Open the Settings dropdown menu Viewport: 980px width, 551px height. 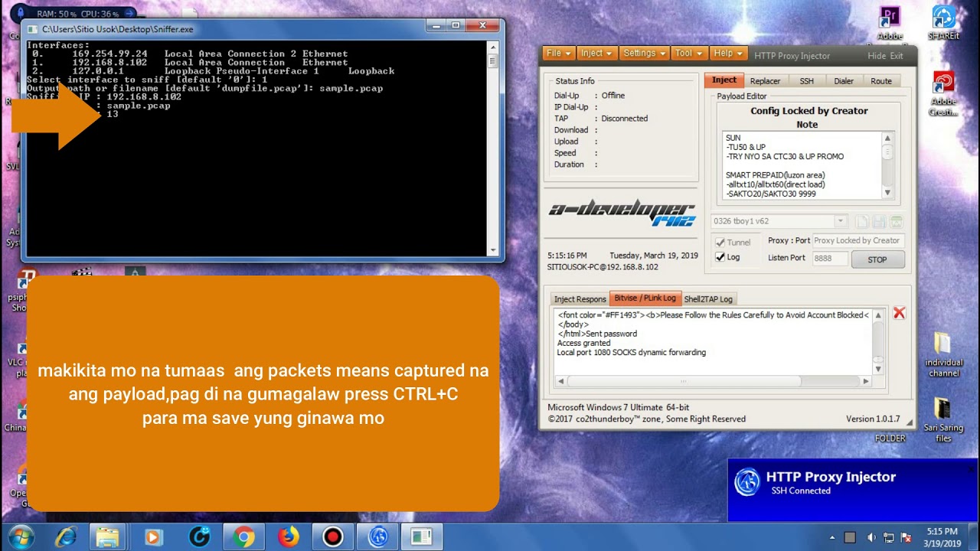coord(643,54)
